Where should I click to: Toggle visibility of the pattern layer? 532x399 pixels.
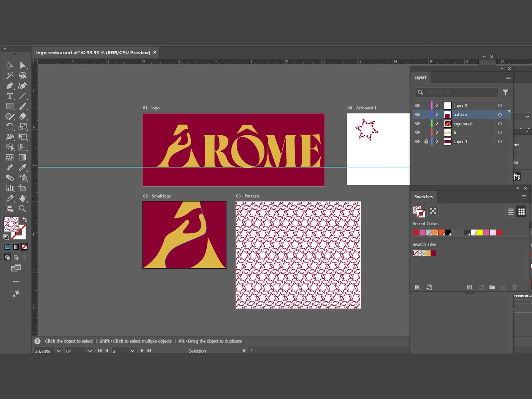point(417,114)
